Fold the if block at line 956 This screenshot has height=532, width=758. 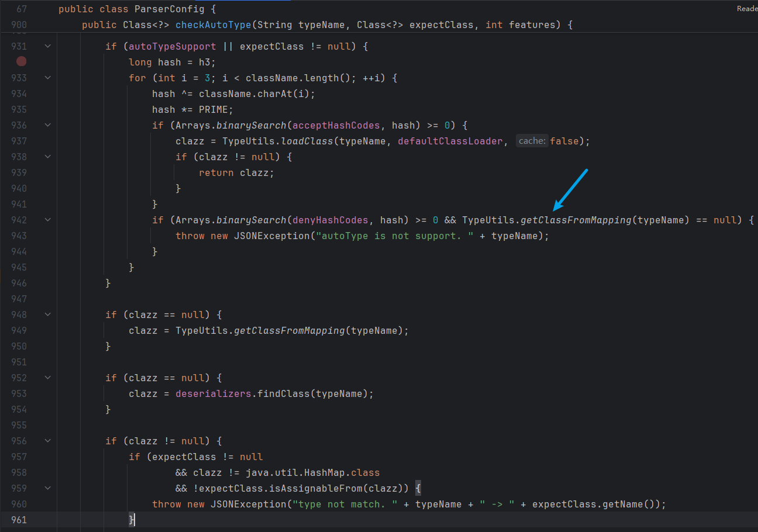[x=47, y=440]
